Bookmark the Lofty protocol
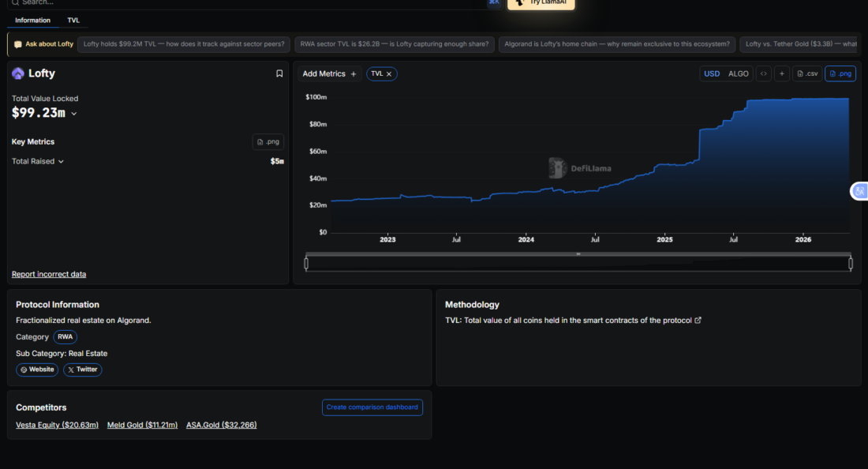This screenshot has width=868, height=469. click(x=279, y=73)
